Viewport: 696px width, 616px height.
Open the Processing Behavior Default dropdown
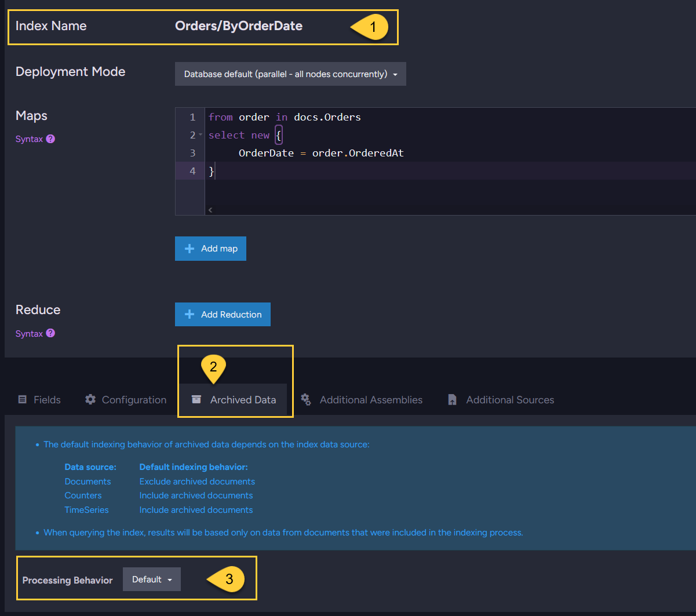pyautogui.click(x=152, y=579)
